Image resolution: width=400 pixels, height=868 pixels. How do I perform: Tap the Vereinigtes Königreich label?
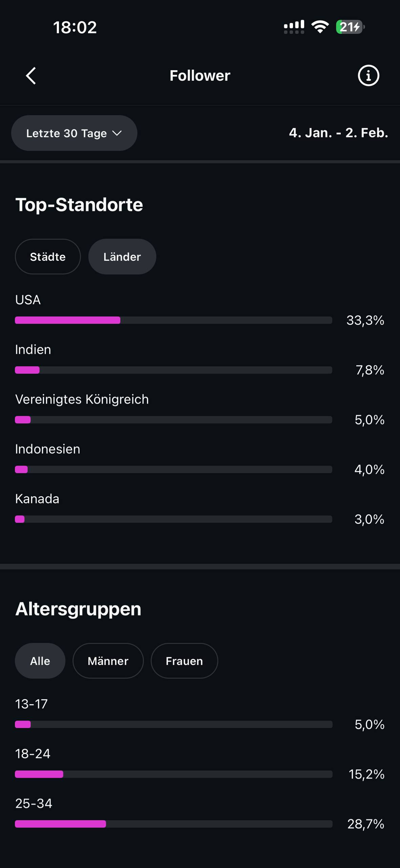point(82,399)
